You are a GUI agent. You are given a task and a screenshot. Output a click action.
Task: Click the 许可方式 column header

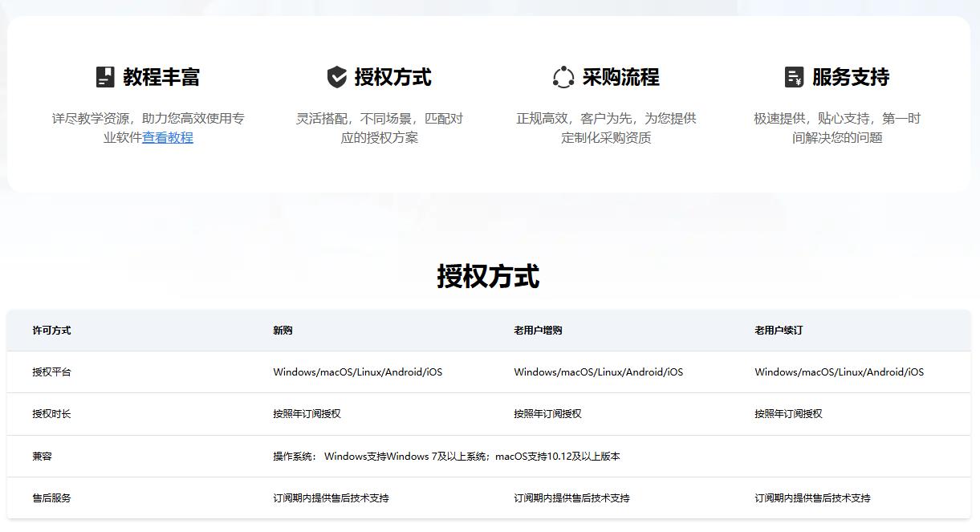point(51,331)
